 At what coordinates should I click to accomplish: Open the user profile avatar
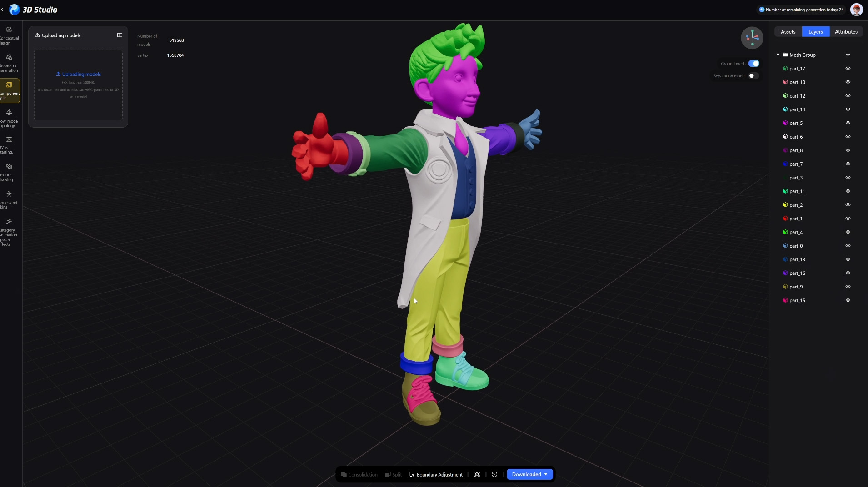tap(856, 10)
